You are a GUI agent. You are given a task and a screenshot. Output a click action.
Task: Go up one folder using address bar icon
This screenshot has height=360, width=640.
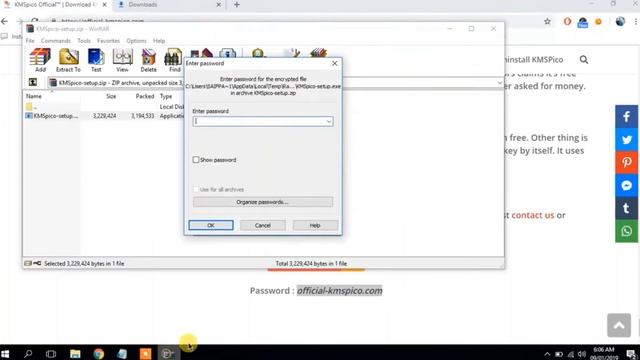point(33,82)
